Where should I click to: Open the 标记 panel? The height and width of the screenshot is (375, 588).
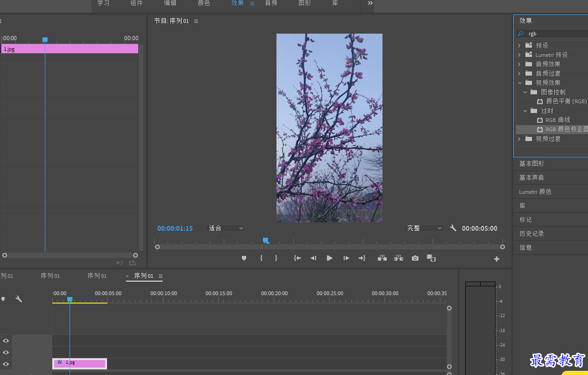[x=525, y=219]
